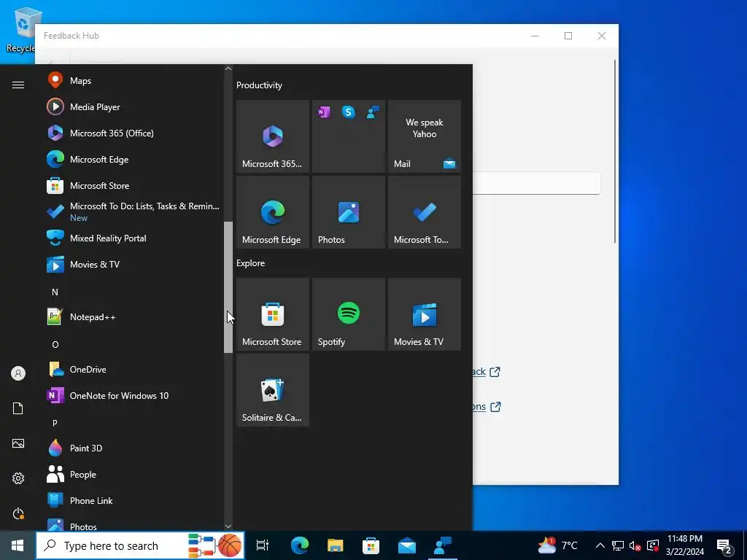Click the app list scrollbar thumb
Viewport: 747px width, 560px height.
(228, 287)
